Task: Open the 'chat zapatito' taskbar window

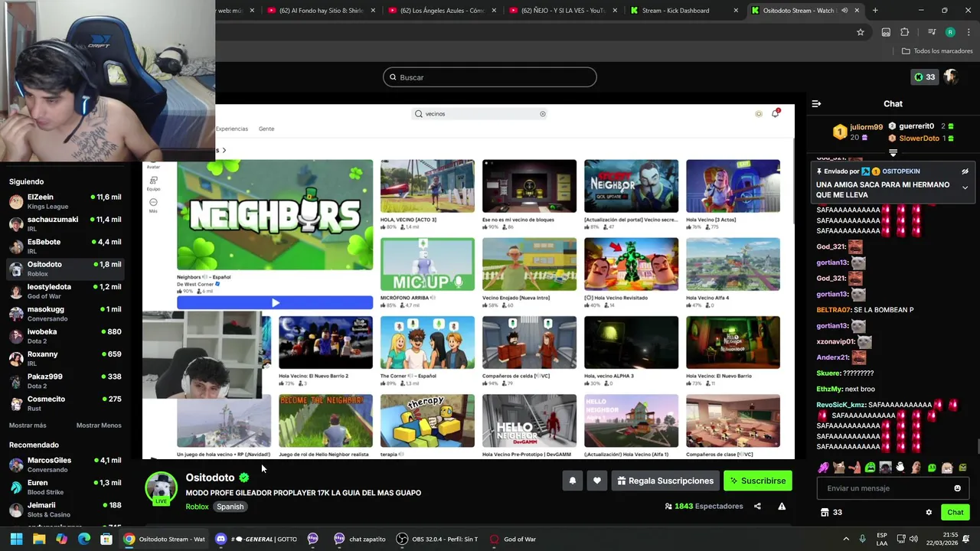Action: click(360, 539)
